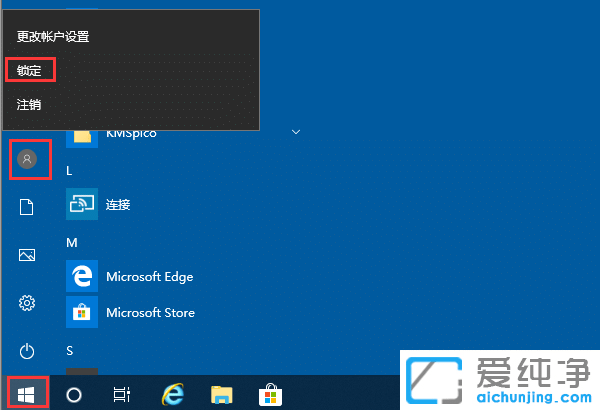The image size is (600, 410).
Task: Click the KMSpico folder name
Action: click(x=131, y=134)
